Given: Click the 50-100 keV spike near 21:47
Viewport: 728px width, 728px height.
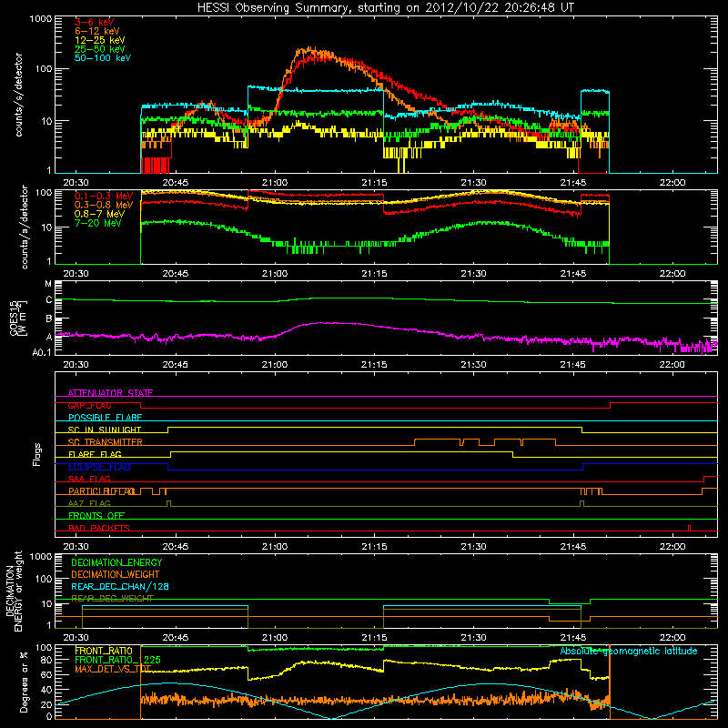Looking at the screenshot, I should [595, 91].
